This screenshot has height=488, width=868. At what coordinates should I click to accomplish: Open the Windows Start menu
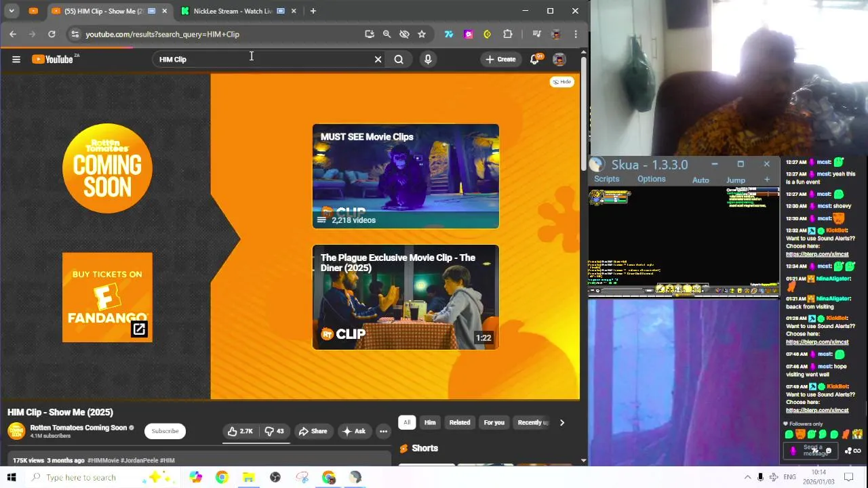coord(12,477)
